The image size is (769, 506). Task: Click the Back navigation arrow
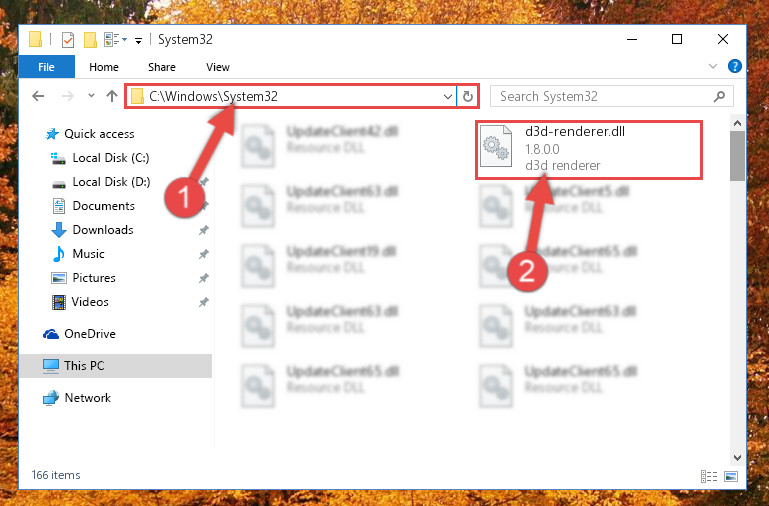38,96
